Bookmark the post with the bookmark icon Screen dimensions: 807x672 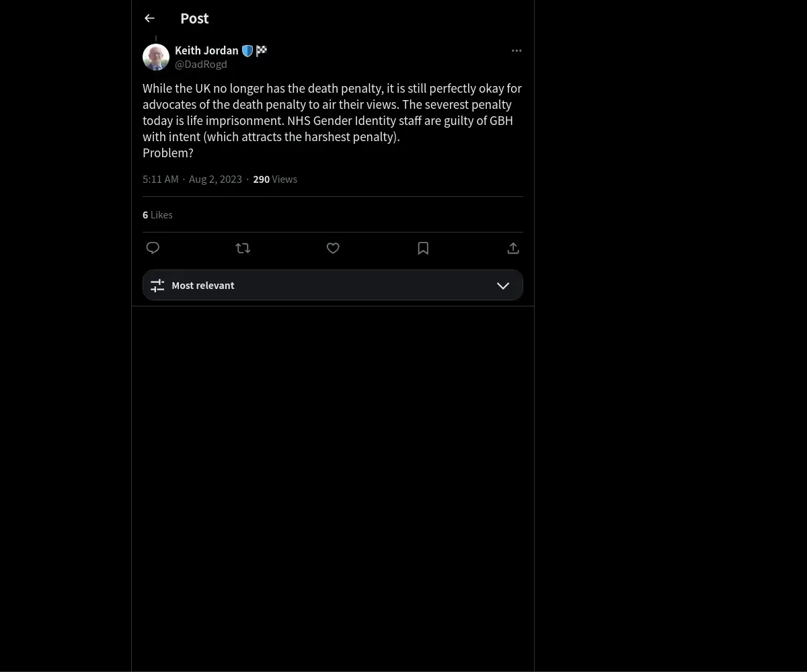click(423, 248)
